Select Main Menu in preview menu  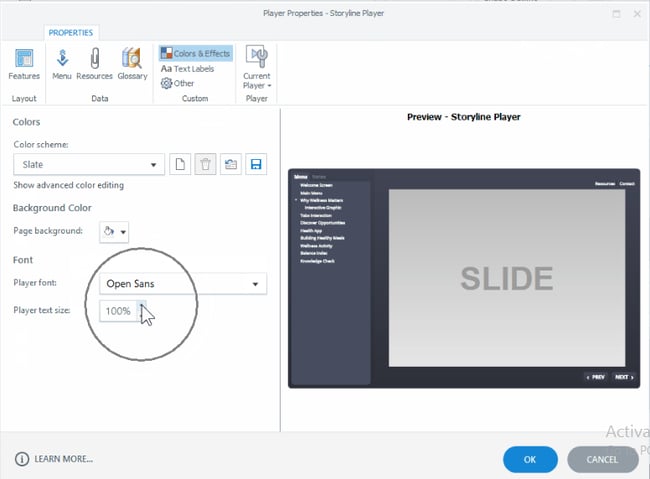click(x=311, y=193)
